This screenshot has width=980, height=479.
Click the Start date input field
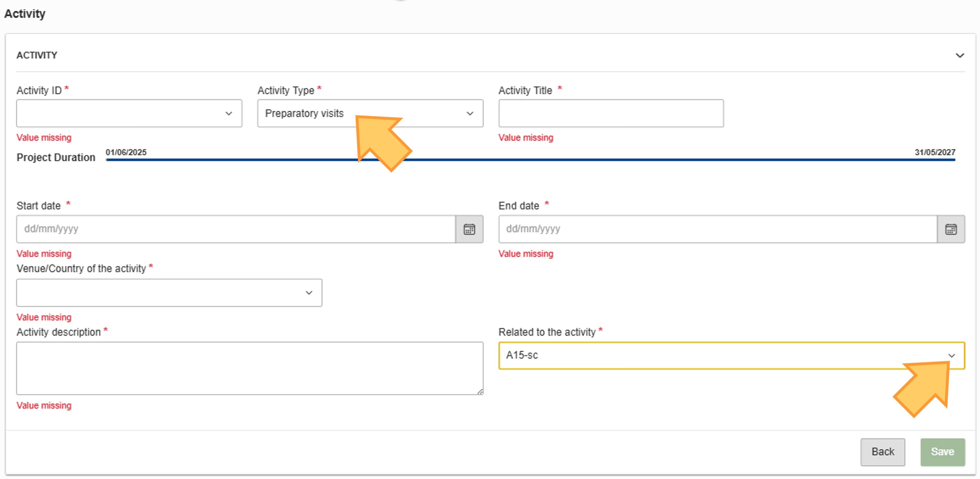pyautogui.click(x=236, y=229)
